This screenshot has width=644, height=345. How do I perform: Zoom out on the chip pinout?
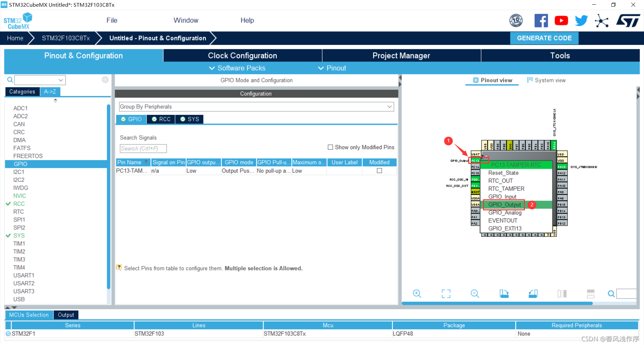point(475,294)
